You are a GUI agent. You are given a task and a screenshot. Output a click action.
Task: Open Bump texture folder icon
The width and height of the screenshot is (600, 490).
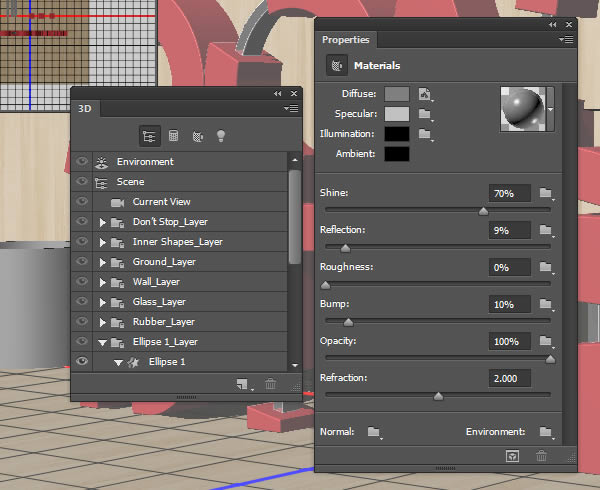pyautogui.click(x=546, y=304)
